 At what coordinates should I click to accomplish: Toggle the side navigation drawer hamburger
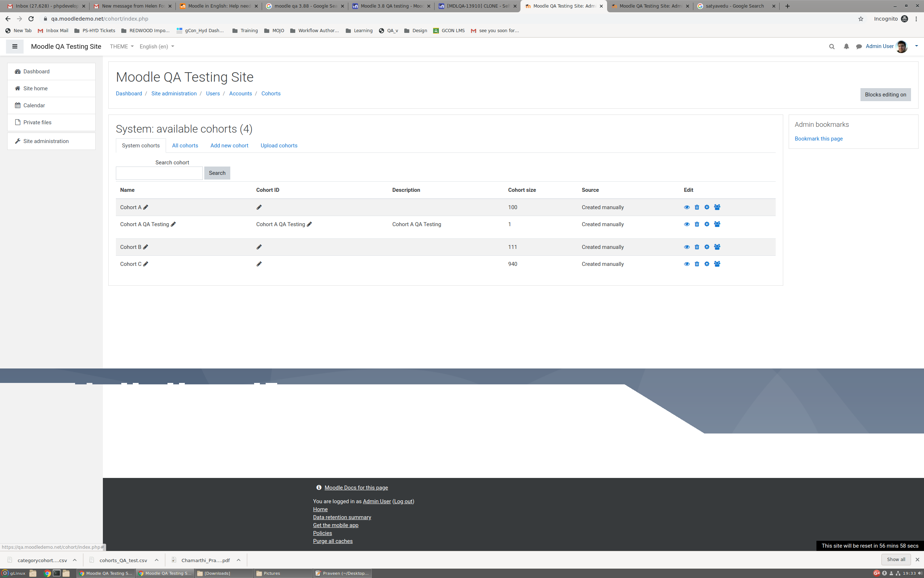click(x=15, y=47)
